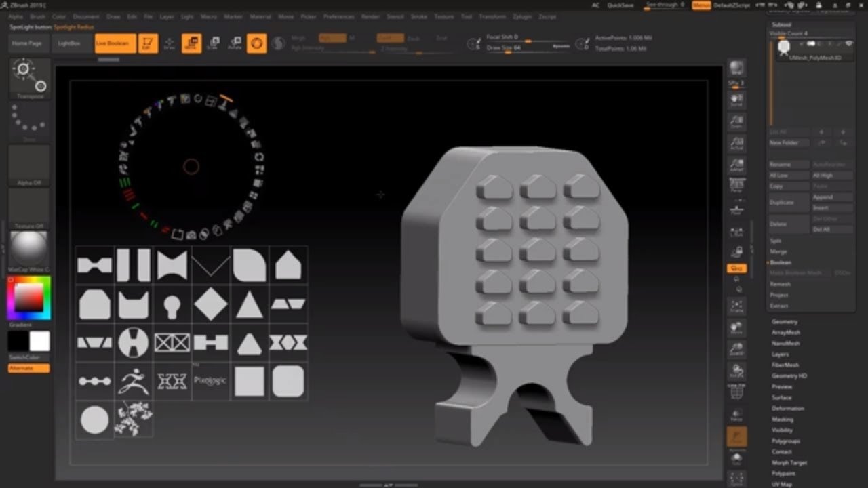Click the center ring of SpotLight dial

191,166
